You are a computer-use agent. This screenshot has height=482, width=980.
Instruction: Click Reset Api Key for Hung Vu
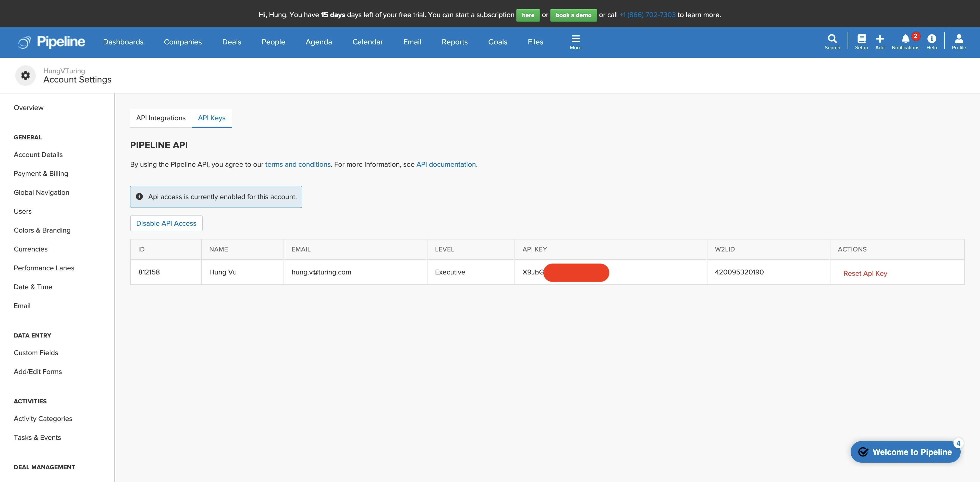pos(865,273)
